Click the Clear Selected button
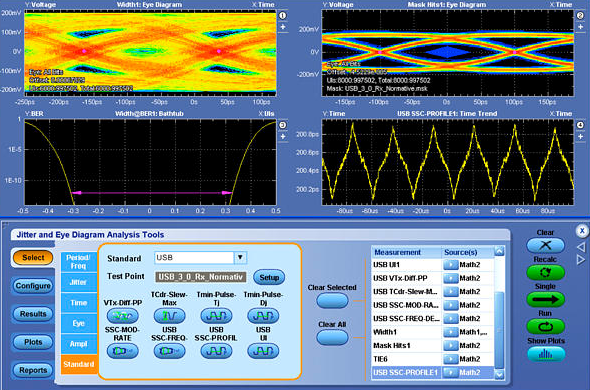The width and height of the screenshot is (590, 390). [x=332, y=301]
